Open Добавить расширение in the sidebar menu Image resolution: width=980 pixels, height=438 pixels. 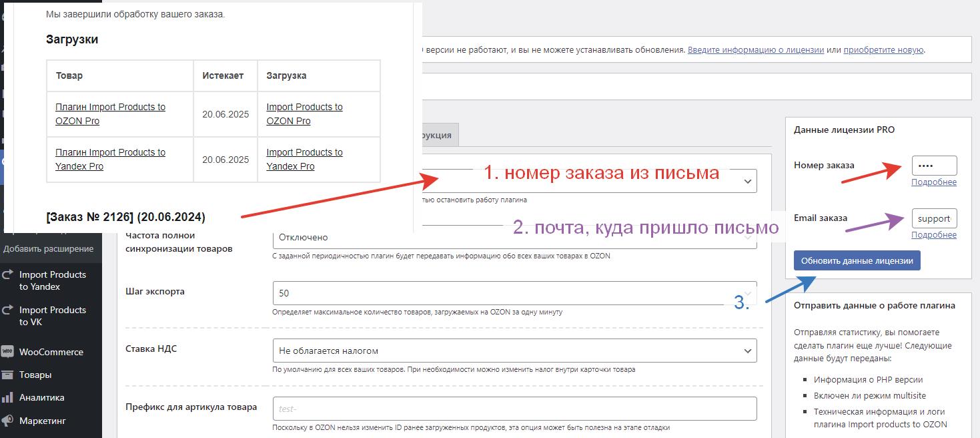click(48, 248)
